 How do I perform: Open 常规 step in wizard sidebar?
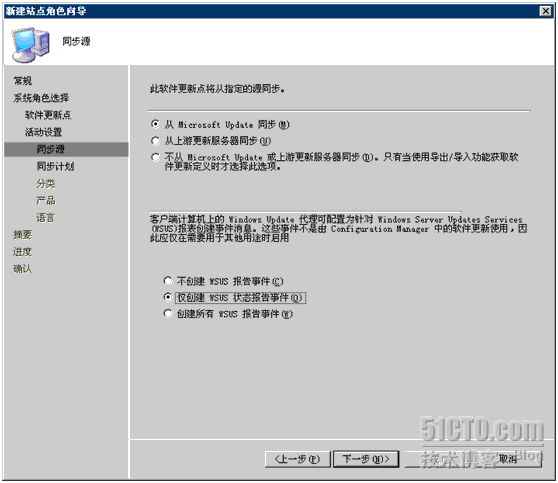[x=23, y=81]
